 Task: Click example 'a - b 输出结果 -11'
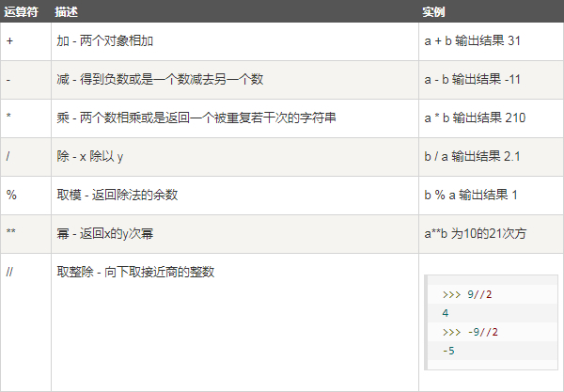473,80
